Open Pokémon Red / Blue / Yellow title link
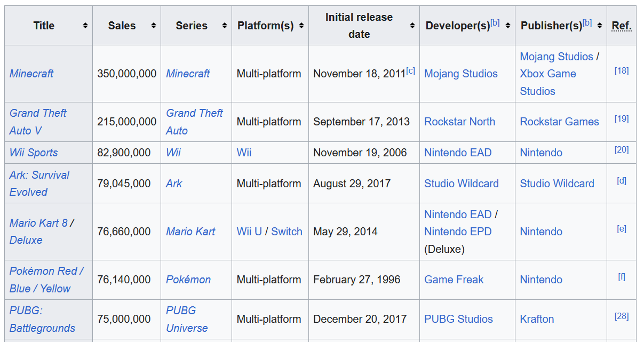The height and width of the screenshot is (342, 644). coord(46,280)
